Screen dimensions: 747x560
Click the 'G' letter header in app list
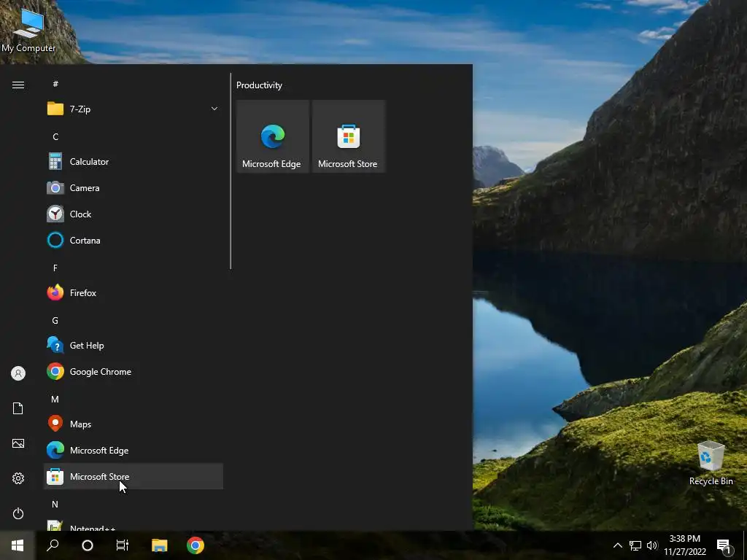(55, 321)
